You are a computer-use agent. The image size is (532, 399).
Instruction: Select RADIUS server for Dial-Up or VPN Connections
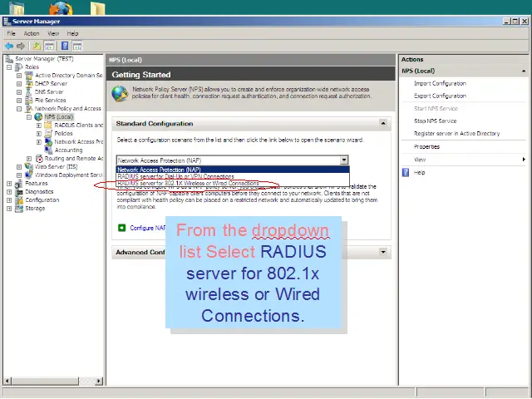(233, 176)
